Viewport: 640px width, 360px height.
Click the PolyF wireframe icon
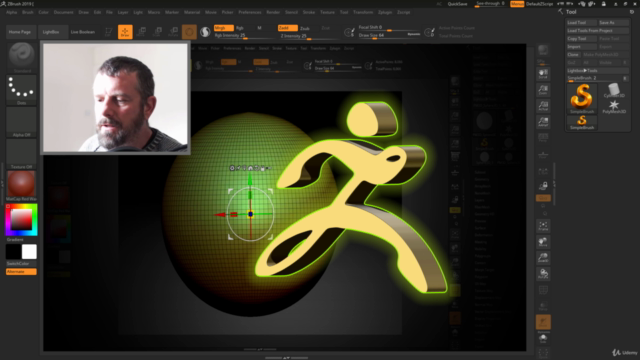(543, 291)
